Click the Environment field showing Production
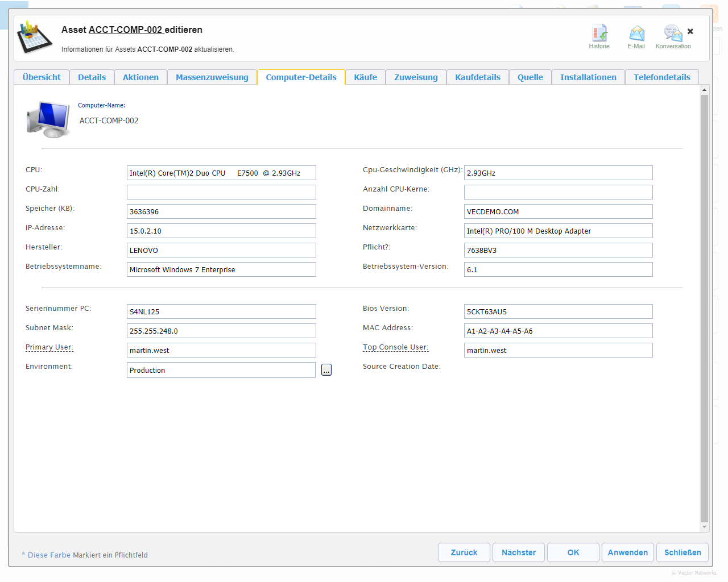The width and height of the screenshot is (728, 582). point(221,370)
